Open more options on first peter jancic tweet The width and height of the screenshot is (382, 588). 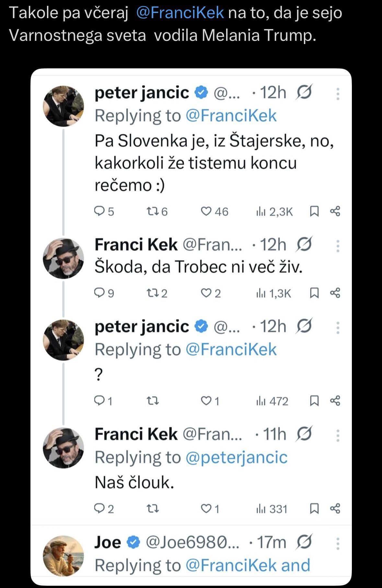pos(338,94)
